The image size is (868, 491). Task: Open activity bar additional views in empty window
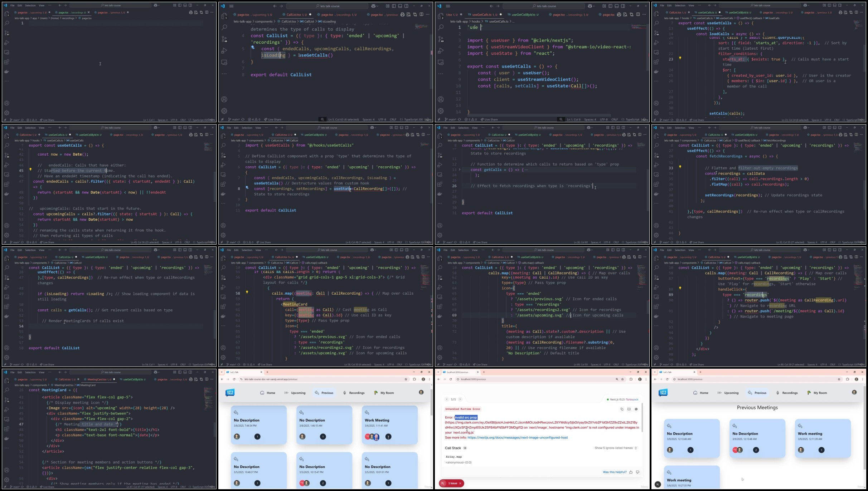[6, 81]
